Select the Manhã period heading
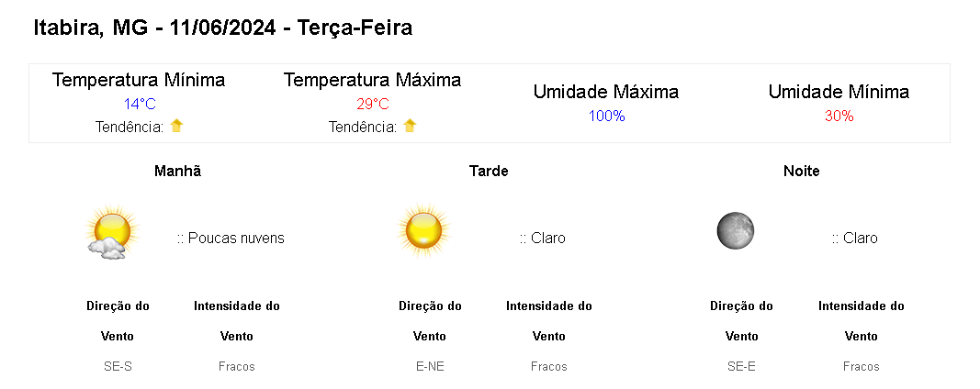This screenshot has height=389, width=980. pos(178,171)
